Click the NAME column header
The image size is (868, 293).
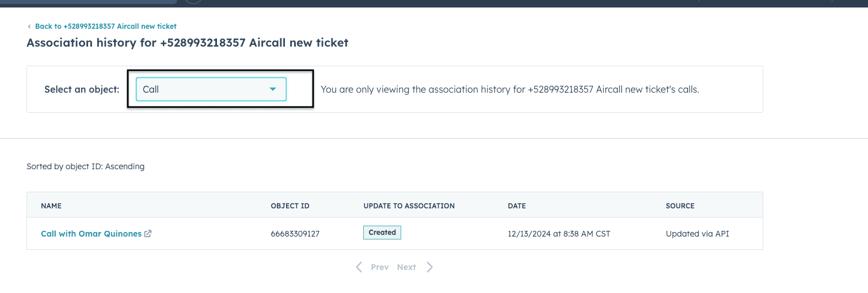(51, 206)
